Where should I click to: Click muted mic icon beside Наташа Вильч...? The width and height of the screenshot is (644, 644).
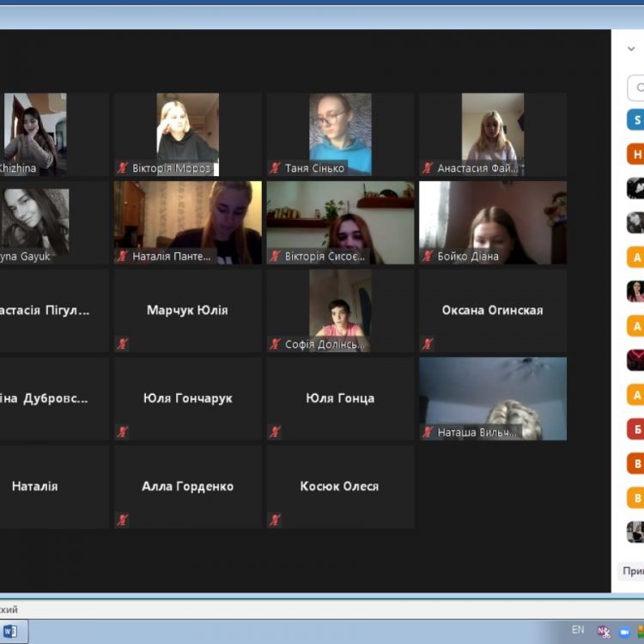pyautogui.click(x=427, y=432)
